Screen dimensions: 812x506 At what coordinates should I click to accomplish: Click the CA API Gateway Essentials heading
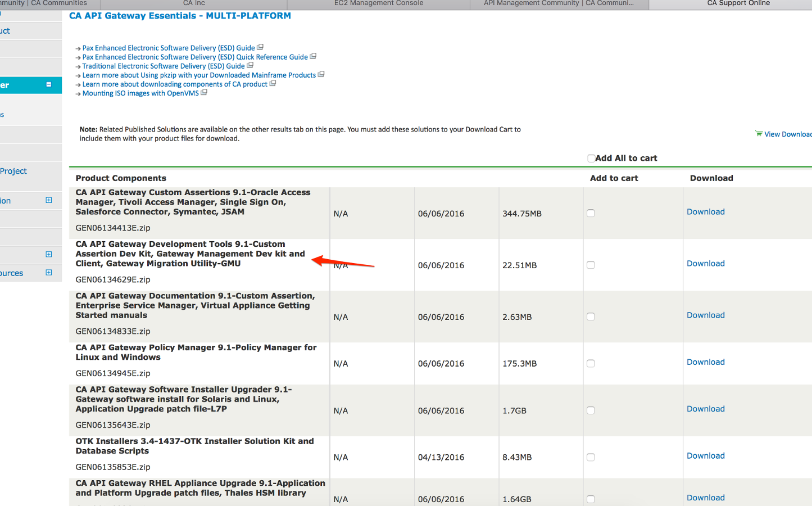pyautogui.click(x=180, y=16)
